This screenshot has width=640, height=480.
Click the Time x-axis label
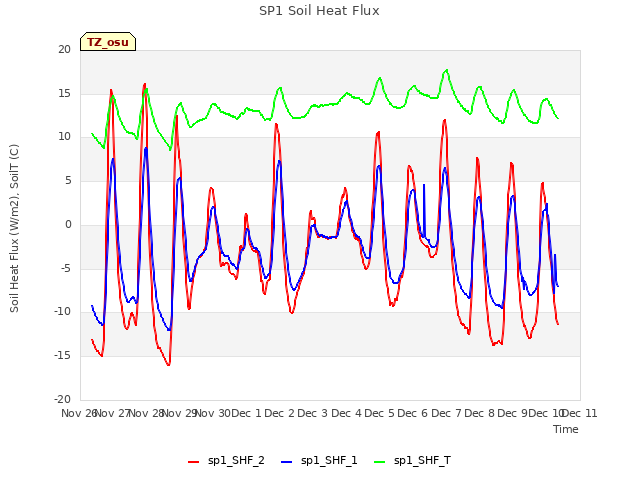click(x=566, y=429)
